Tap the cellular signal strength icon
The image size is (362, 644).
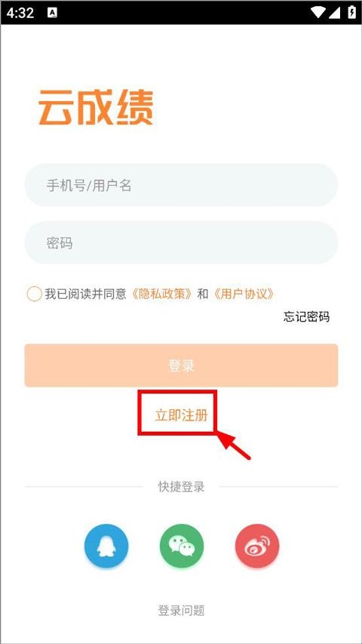334,12
